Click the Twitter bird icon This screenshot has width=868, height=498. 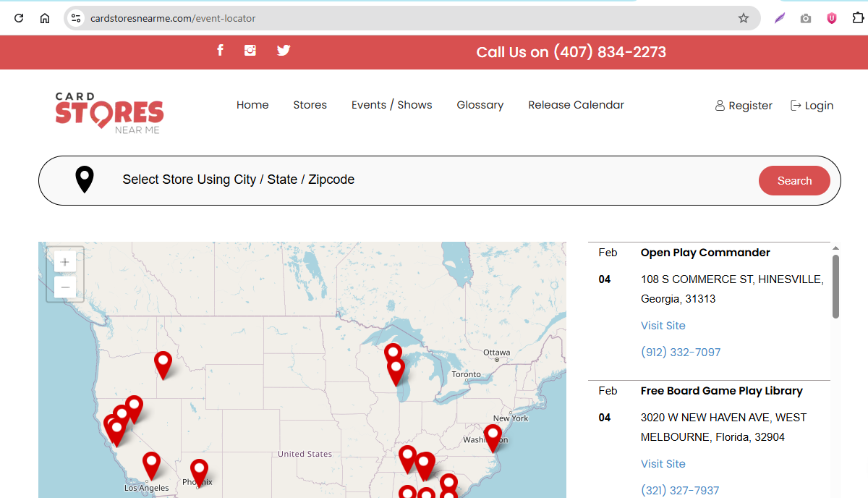click(283, 50)
